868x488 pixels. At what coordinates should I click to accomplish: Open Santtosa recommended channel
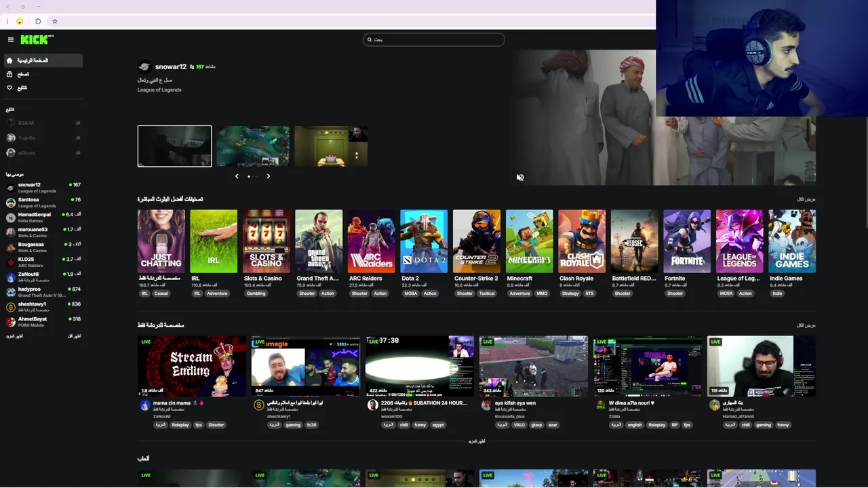(42, 203)
